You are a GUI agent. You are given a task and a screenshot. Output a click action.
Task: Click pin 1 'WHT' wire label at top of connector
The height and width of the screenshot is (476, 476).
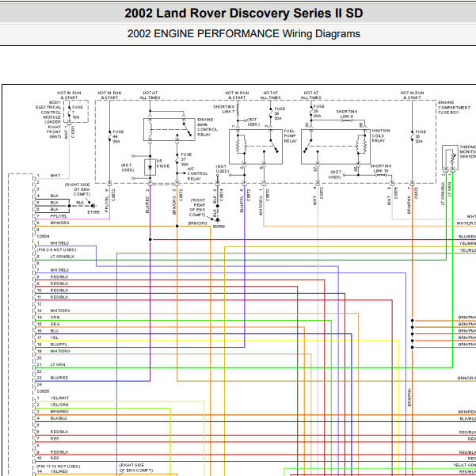tap(55, 176)
